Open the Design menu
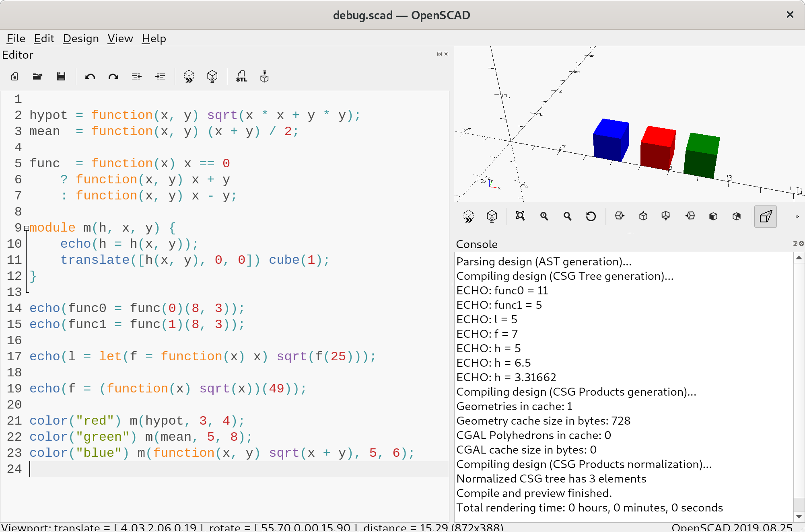The image size is (805, 532). (80, 39)
